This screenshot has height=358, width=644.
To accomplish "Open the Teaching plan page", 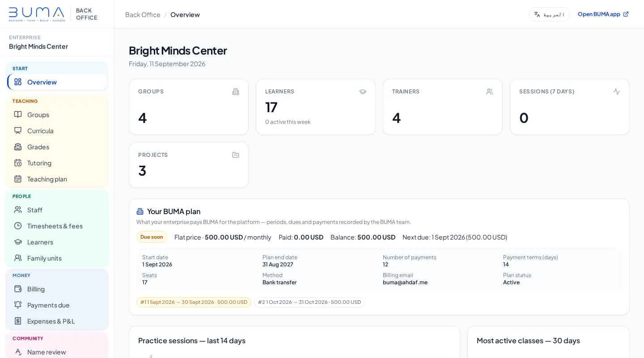I will tap(57, 179).
